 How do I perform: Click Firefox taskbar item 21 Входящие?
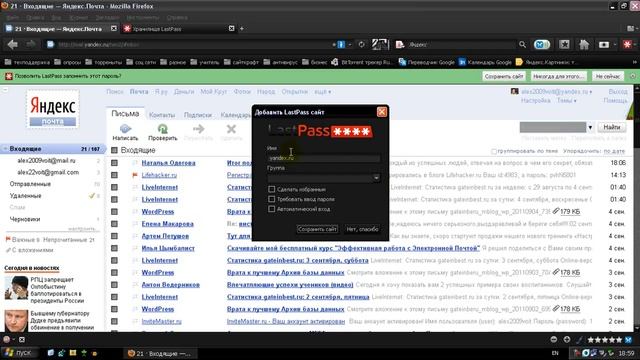[x=160, y=353]
